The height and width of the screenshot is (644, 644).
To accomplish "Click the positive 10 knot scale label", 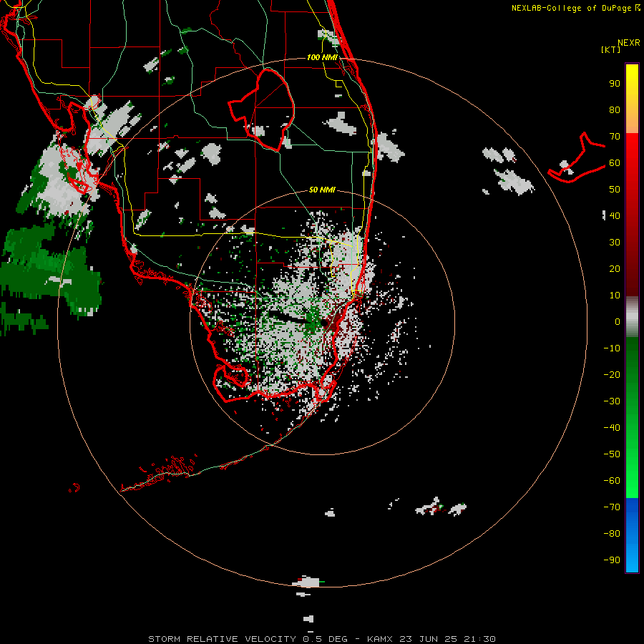I will 615,296.
